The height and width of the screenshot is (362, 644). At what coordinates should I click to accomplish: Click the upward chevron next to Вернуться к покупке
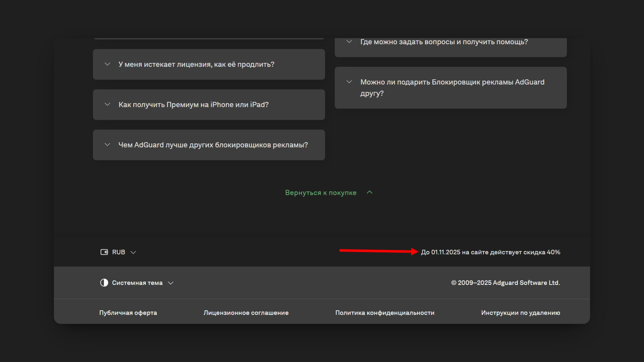pyautogui.click(x=370, y=192)
